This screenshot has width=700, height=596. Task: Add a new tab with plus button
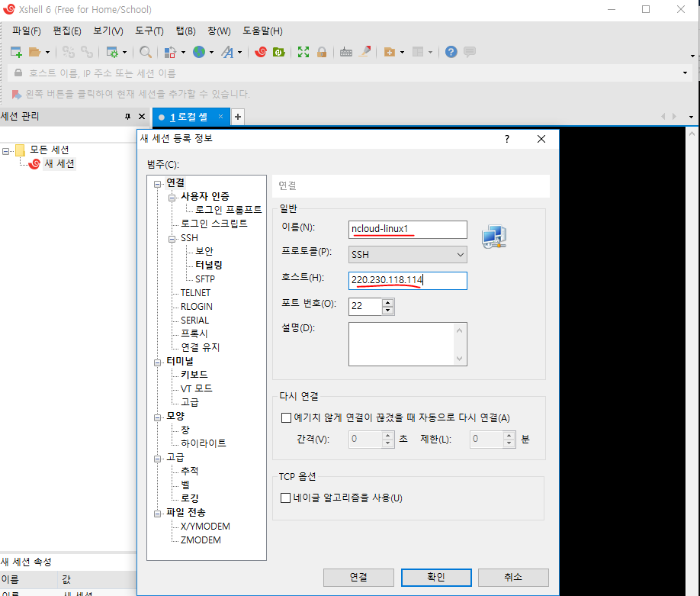[x=238, y=117]
